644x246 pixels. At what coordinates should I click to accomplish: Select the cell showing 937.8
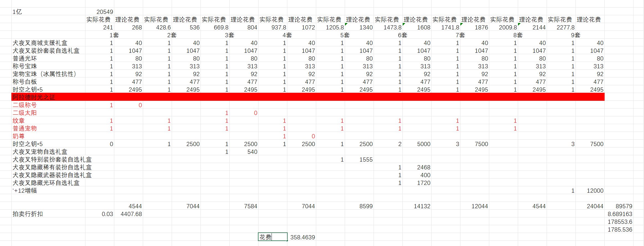click(273, 27)
